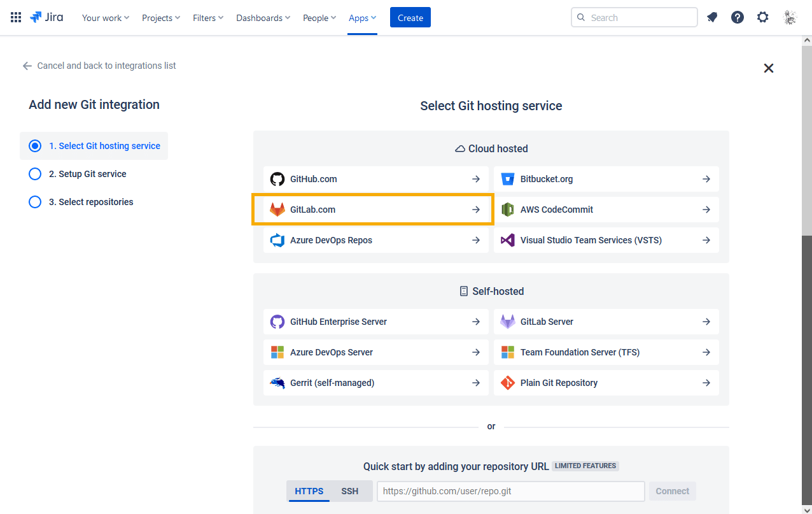The image size is (812, 514).
Task: Click the arrow next to Plain Git Repository
Action: [706, 383]
